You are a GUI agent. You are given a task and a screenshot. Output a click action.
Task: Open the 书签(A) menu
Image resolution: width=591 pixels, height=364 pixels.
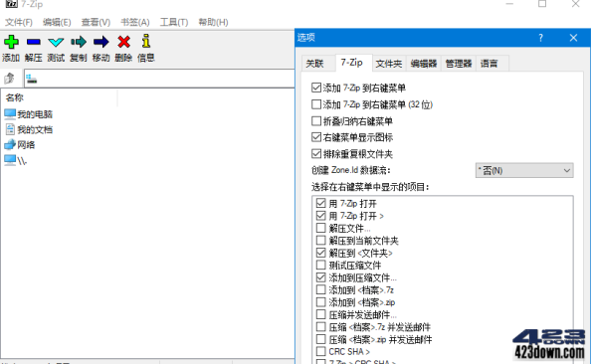pos(135,22)
